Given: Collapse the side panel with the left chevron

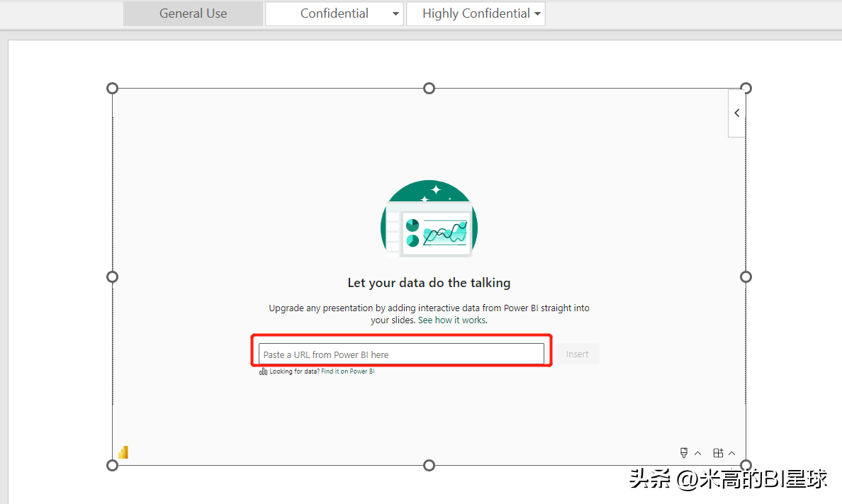Looking at the screenshot, I should click(737, 113).
